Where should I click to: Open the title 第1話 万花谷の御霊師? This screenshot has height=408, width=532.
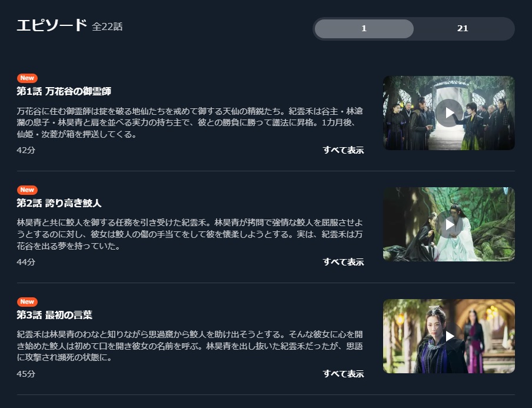click(x=64, y=91)
